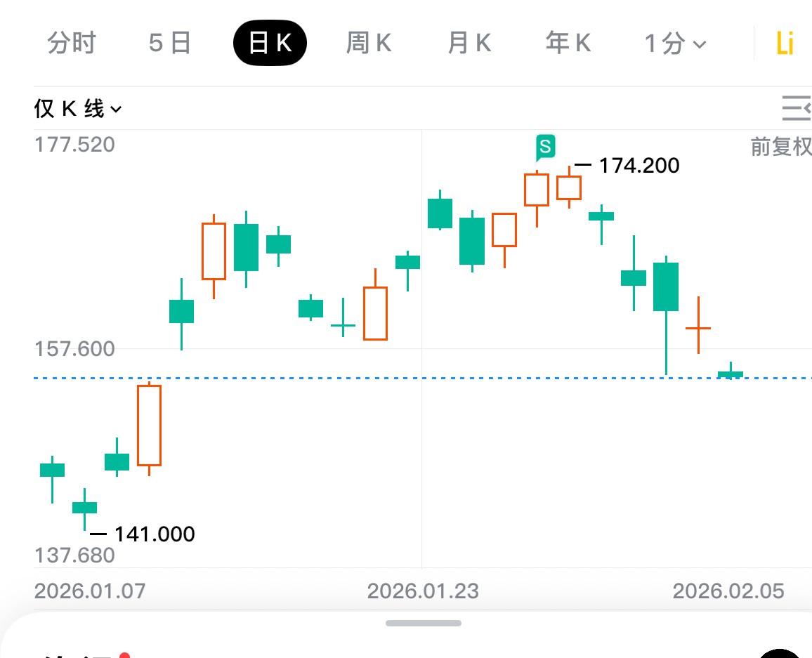
Task: Select the rightmost small green candle
Action: coord(731,374)
